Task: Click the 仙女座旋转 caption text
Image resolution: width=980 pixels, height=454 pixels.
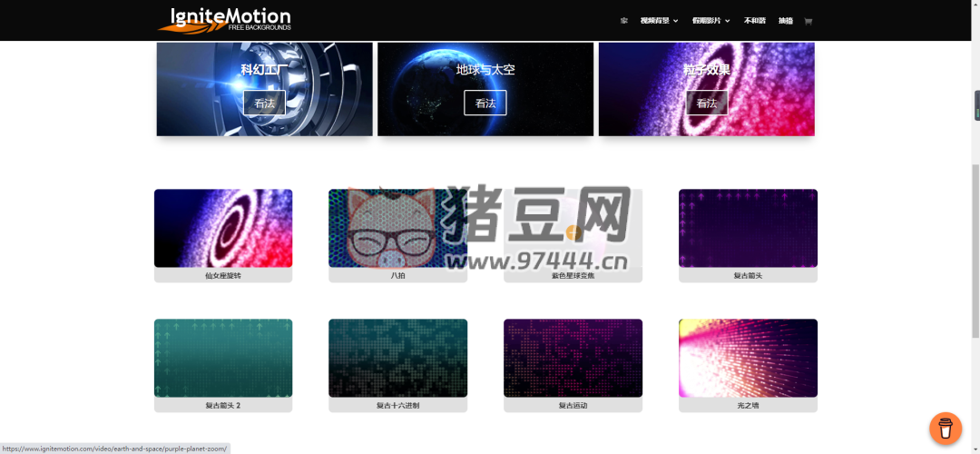Action: [x=223, y=275]
